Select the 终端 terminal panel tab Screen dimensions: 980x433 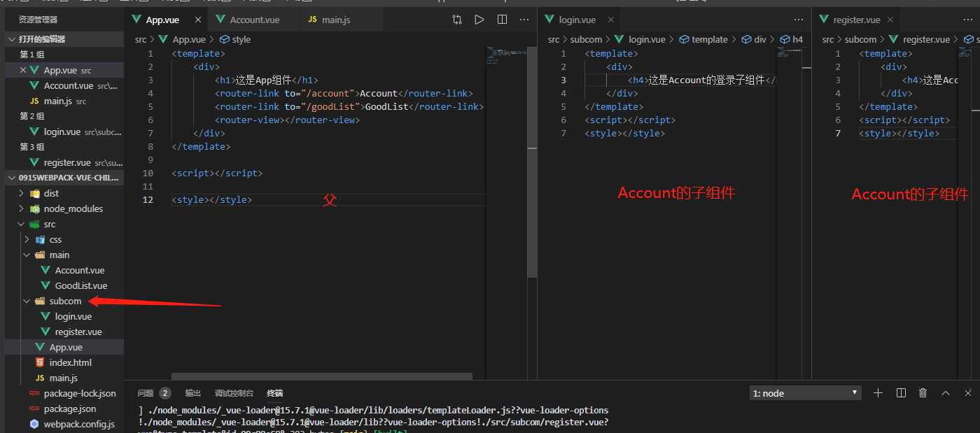pos(275,393)
